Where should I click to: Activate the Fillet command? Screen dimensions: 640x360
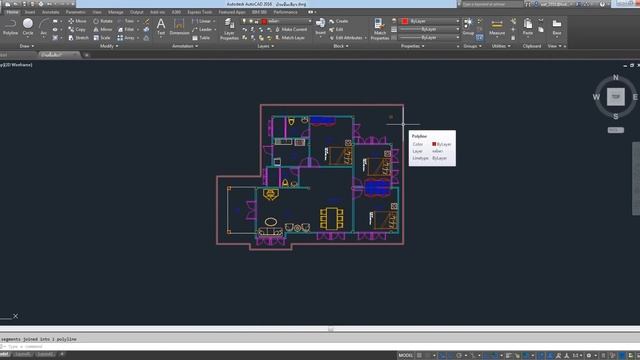pos(126,29)
